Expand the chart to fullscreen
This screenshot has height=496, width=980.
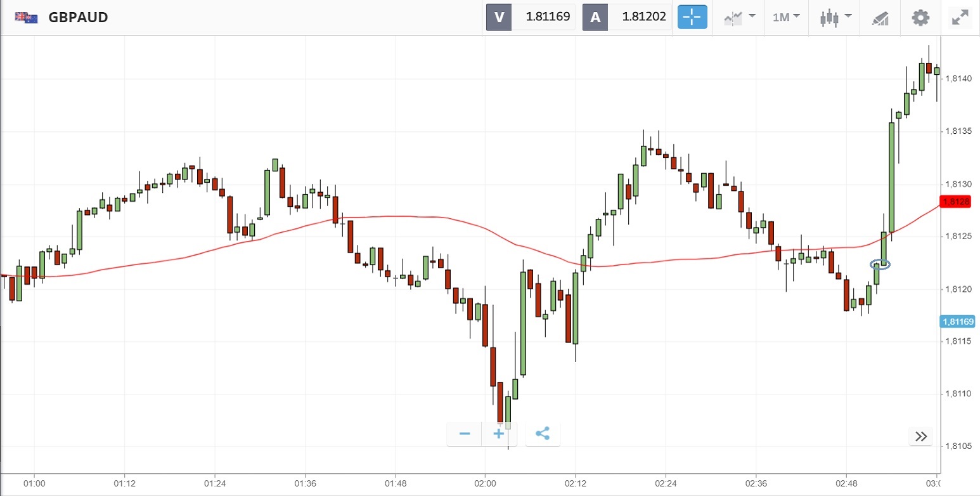pyautogui.click(x=960, y=17)
